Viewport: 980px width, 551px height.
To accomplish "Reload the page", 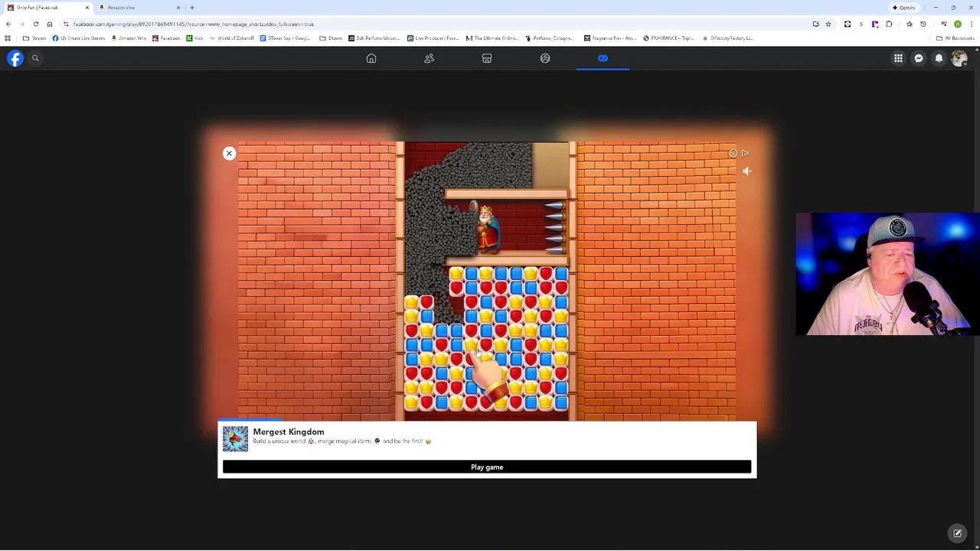I will coord(36,24).
